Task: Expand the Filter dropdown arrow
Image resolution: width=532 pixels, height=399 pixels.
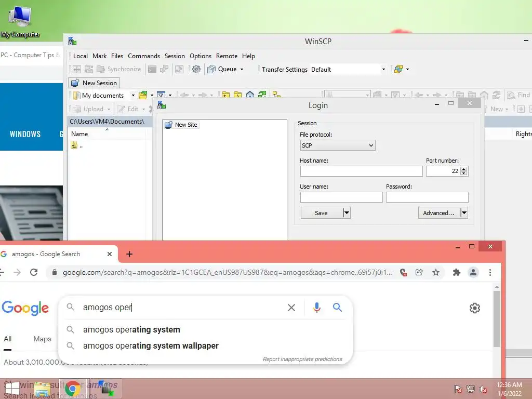Action: (170, 96)
